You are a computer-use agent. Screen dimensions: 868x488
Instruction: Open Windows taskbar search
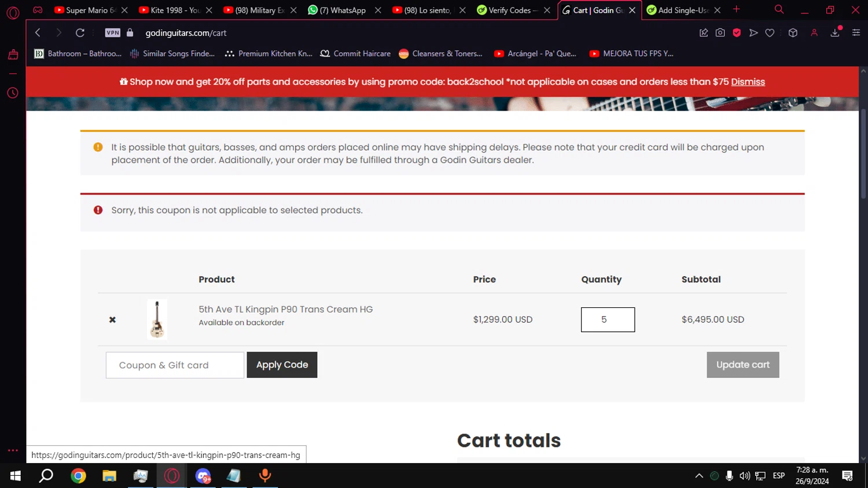click(x=46, y=476)
